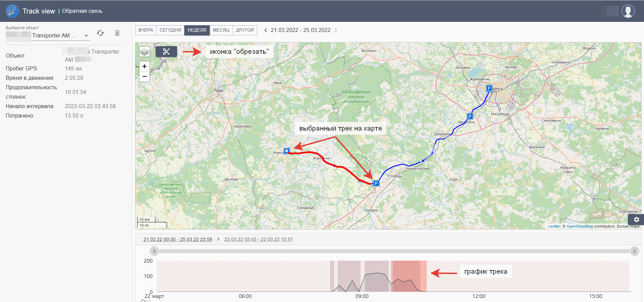Click the refresh object icon

pyautogui.click(x=100, y=33)
